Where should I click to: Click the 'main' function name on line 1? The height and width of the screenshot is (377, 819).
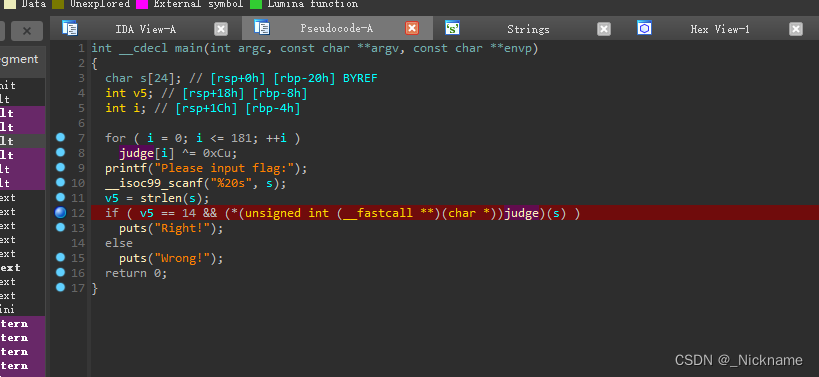(x=189, y=49)
